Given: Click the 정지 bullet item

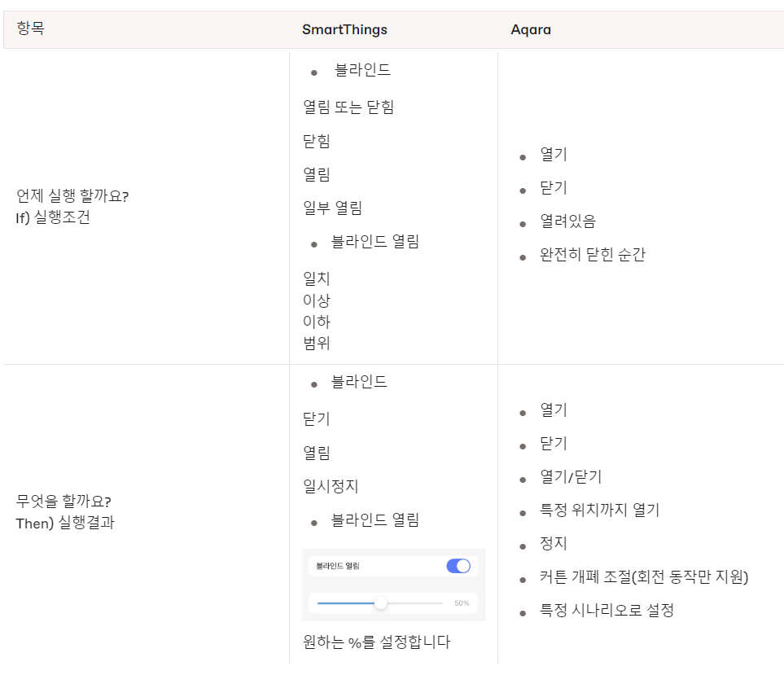Looking at the screenshot, I should click(554, 544).
